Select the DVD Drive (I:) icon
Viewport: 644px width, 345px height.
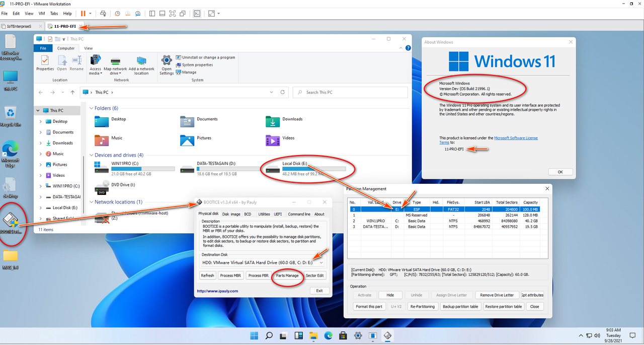102,187
